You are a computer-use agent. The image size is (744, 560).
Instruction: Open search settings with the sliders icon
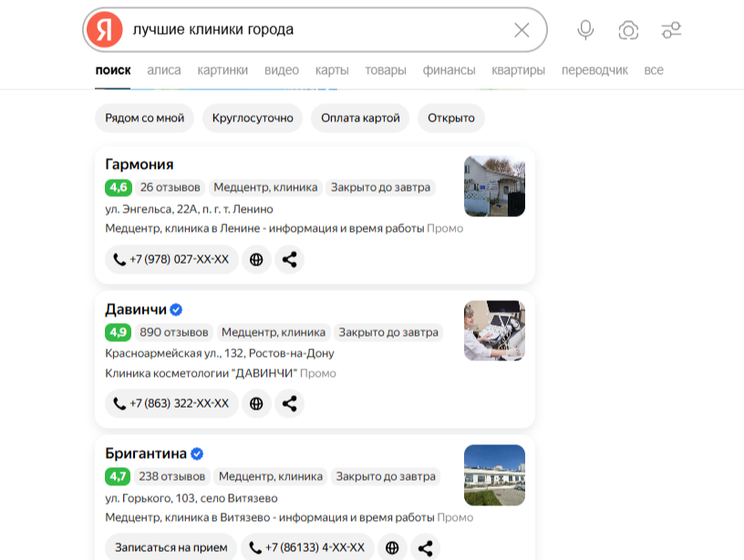[672, 29]
